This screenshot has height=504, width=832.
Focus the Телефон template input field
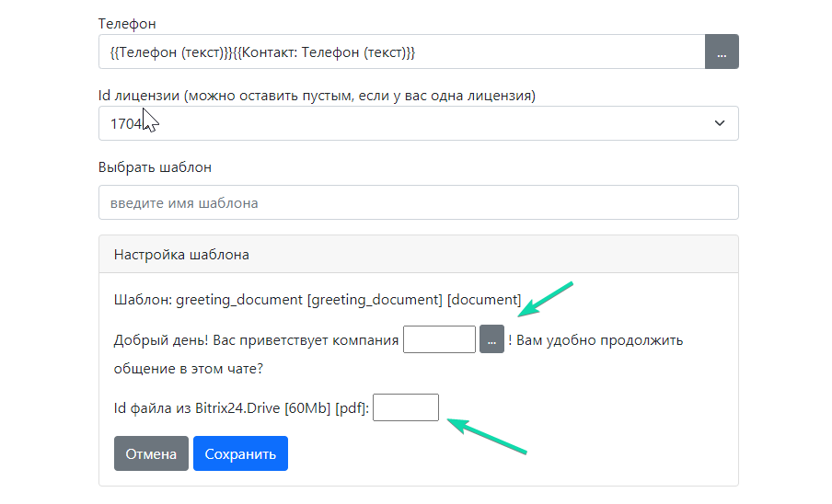point(401,52)
